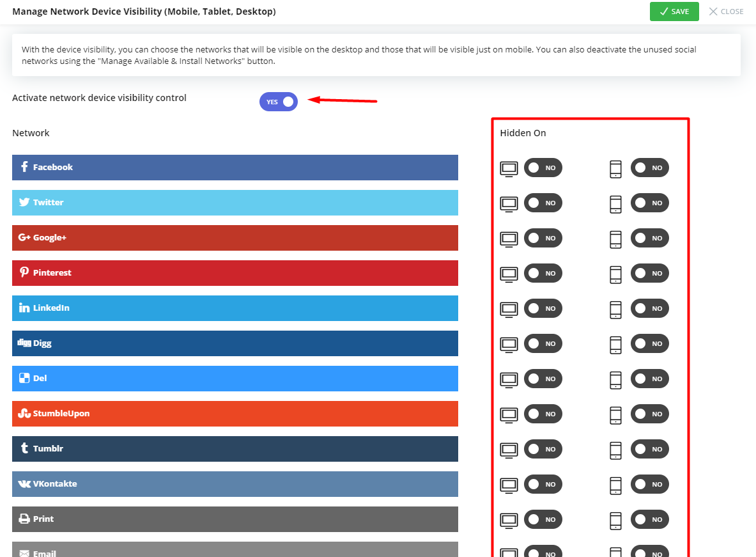
Task: Click mobile device icon in Twitter row
Action: tap(615, 203)
